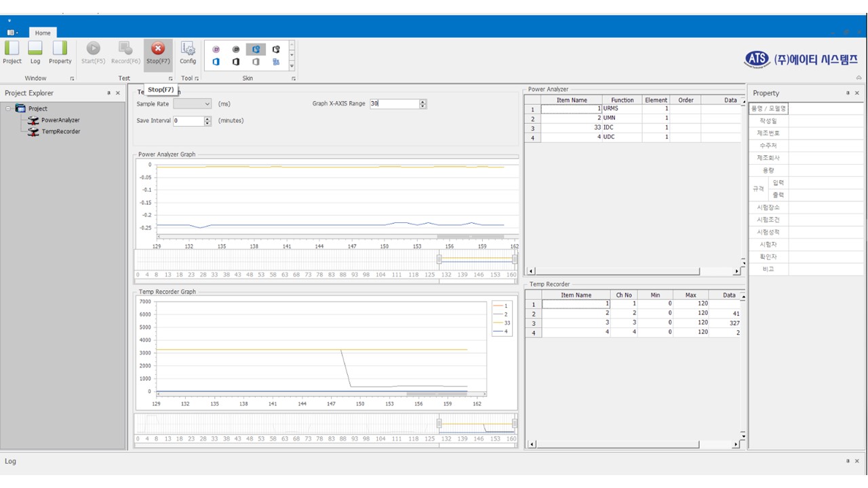Viewport: 868px width, 488px height.
Task: Select the 시험장소 property row
Action: pyautogui.click(x=806, y=207)
